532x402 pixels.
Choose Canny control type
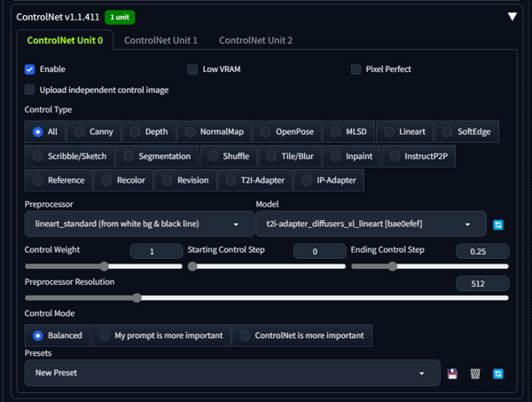point(94,131)
